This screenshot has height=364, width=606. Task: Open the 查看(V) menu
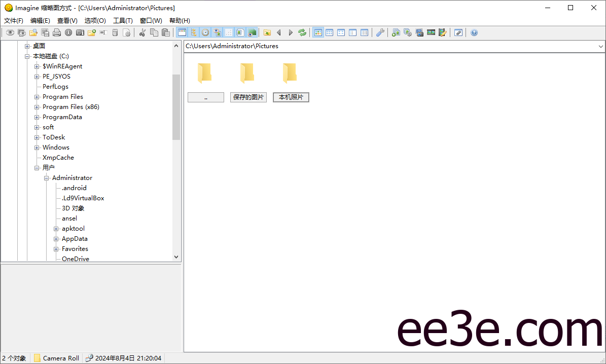pos(67,21)
